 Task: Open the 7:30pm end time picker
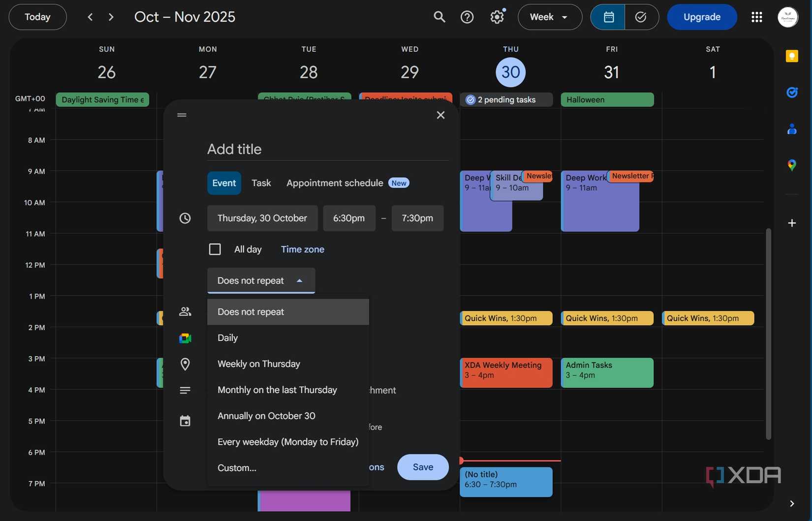click(417, 218)
